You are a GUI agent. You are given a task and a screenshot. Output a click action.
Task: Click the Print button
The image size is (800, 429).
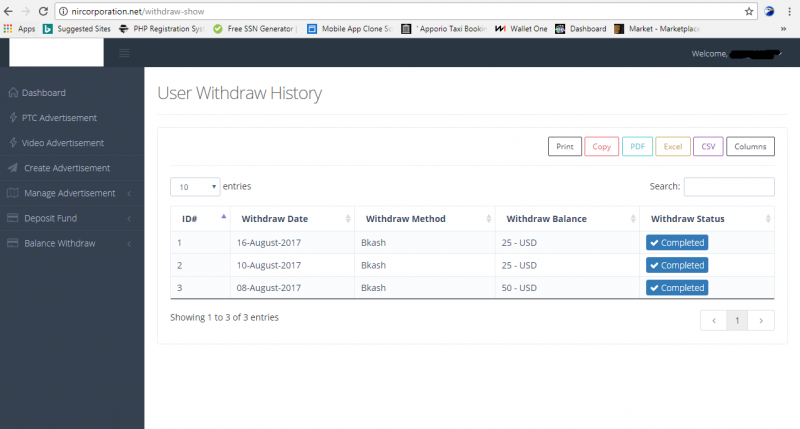[565, 146]
